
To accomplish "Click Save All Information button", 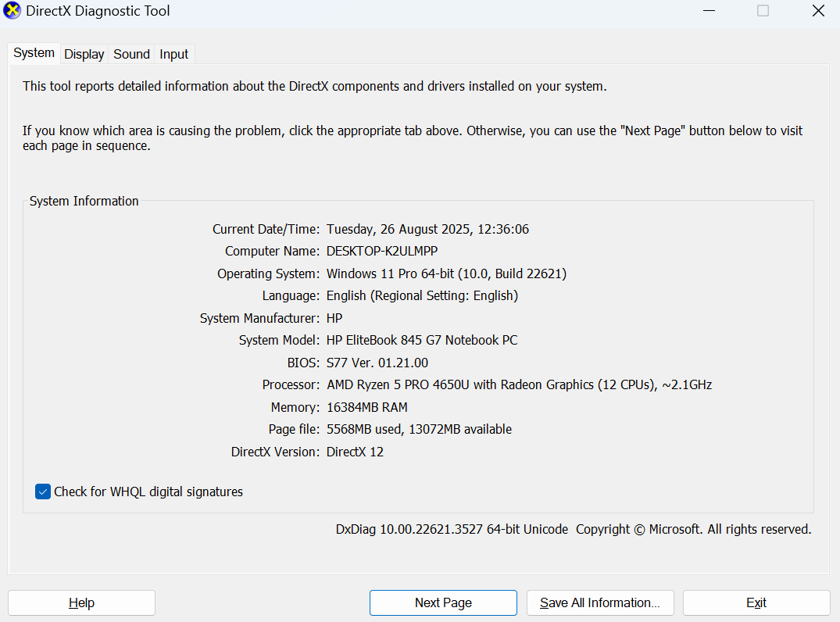I will (600, 602).
